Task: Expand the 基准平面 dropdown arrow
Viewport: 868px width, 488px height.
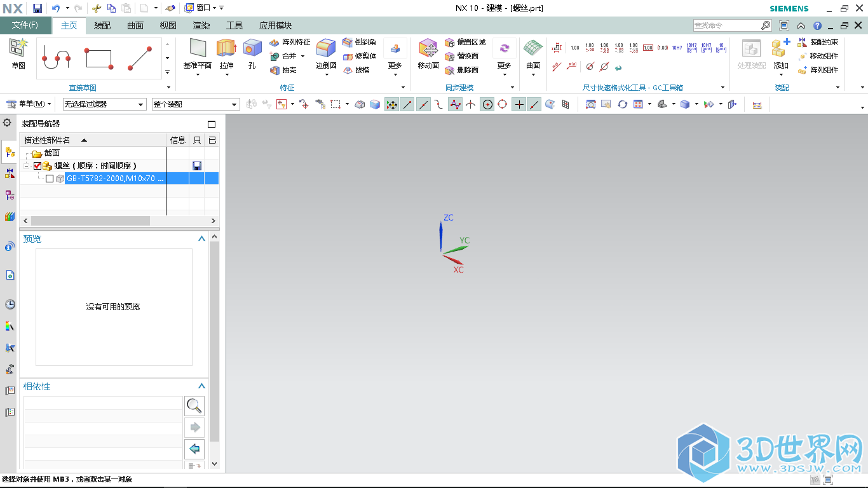Action: click(198, 74)
